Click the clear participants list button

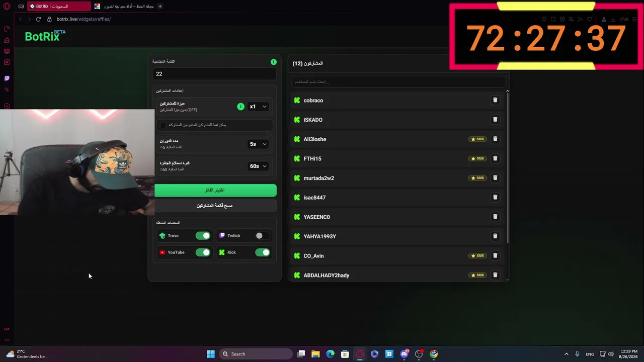(x=215, y=205)
